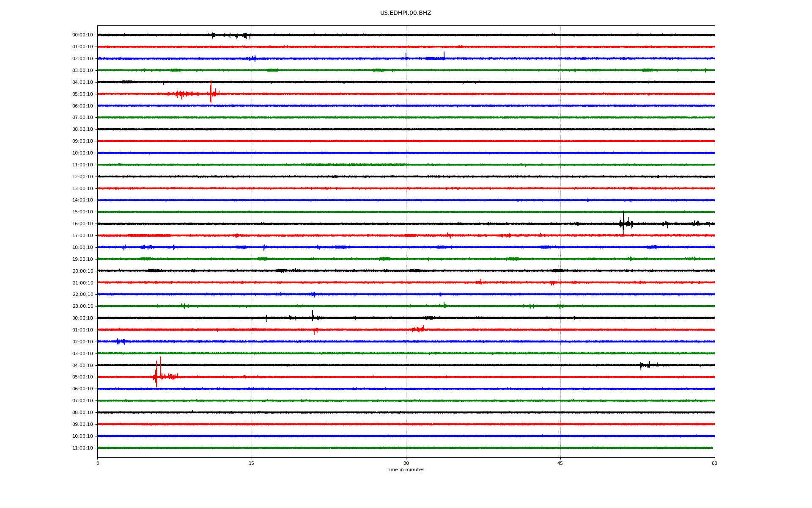This screenshot has height=508, width=812.
Task: Select the topmost 00:00:10 trace label
Action: click(82, 35)
